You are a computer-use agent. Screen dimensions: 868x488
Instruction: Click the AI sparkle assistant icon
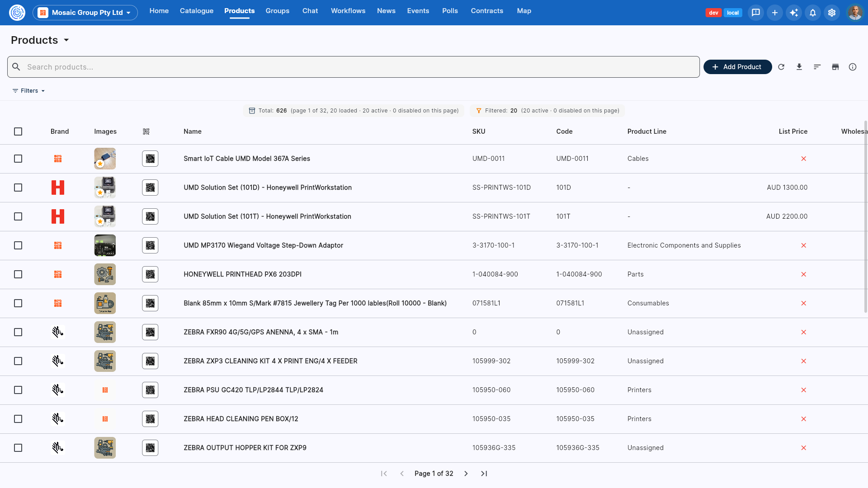(x=794, y=13)
